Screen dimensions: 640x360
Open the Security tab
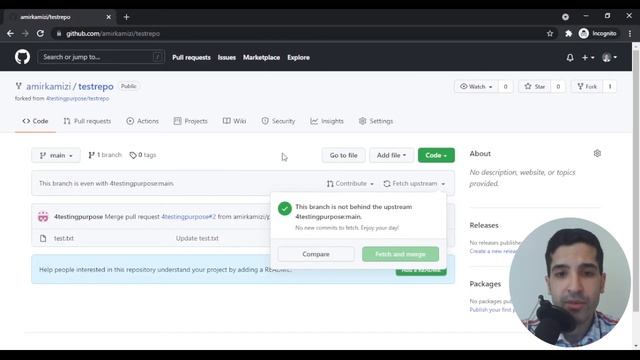[x=278, y=121]
